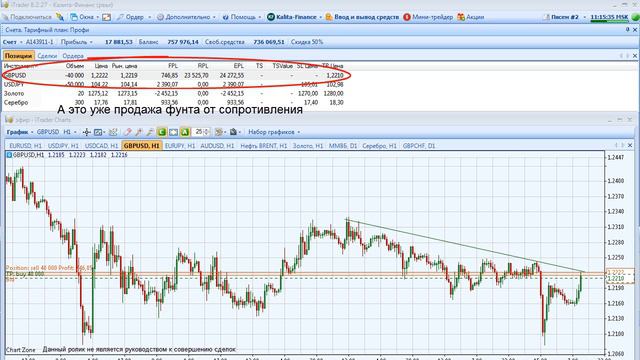Select the Серебро position row
Image resolution: width=640 pixels, height=360 pixels.
pos(173,102)
